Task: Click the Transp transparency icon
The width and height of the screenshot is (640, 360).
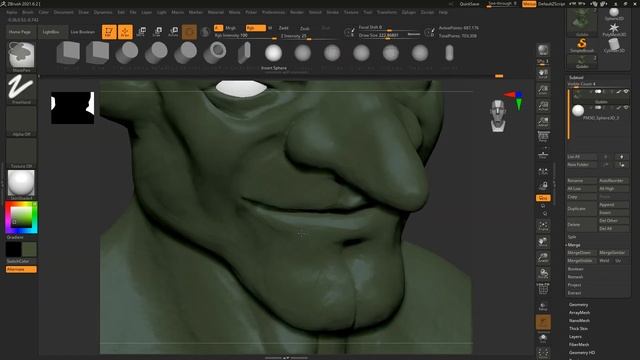Action: 543,306
